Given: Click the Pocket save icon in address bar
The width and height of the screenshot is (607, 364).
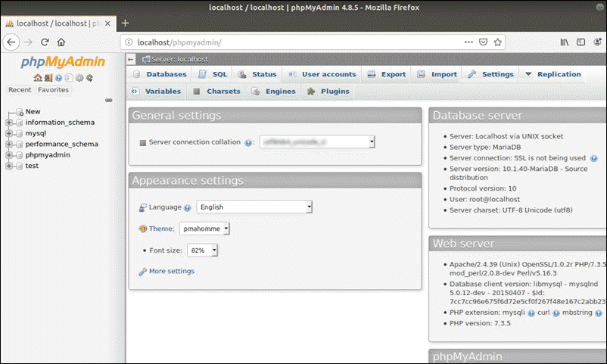Looking at the screenshot, I should pyautogui.click(x=483, y=42).
